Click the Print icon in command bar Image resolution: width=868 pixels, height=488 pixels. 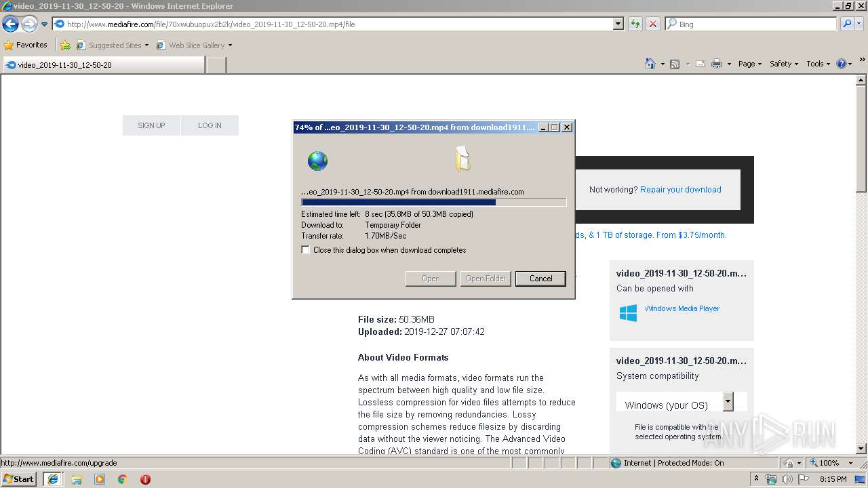[x=717, y=64]
